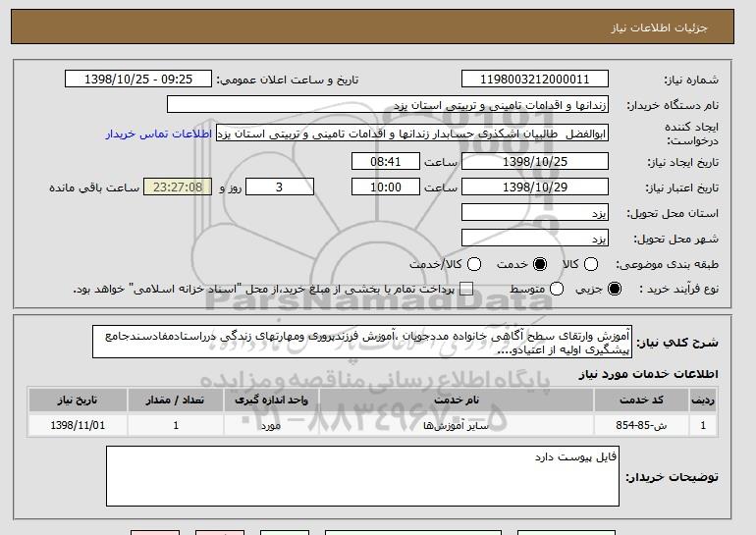Select the خدمت radio button
This screenshot has width=756, height=535.
coord(540,264)
